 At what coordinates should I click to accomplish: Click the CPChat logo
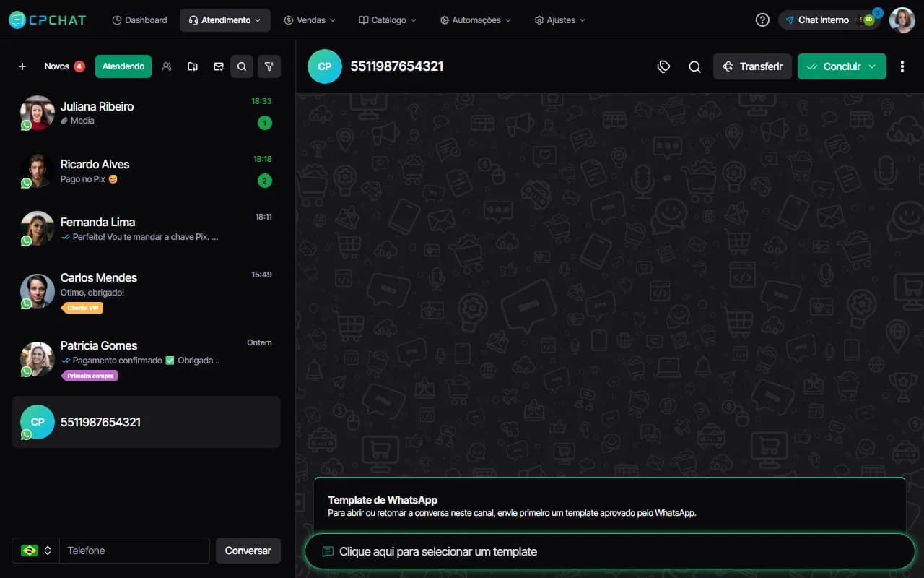coord(47,20)
